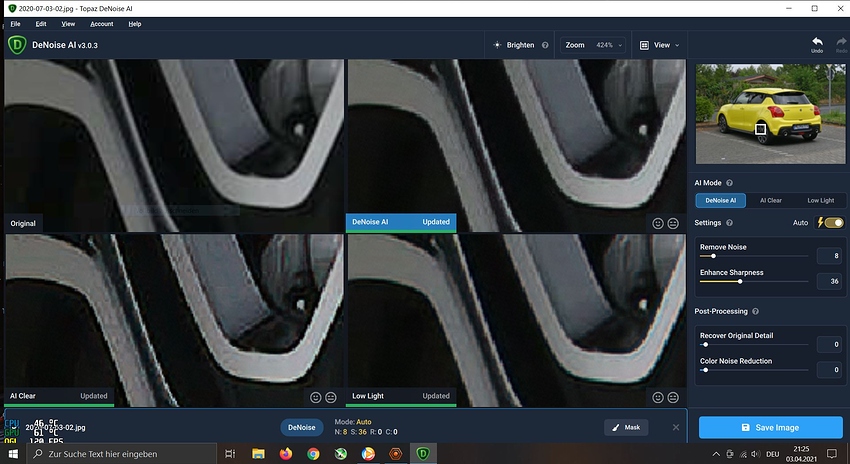850x464 pixels.
Task: Open the Zoom 424% dropdown
Action: pyautogui.click(x=593, y=45)
